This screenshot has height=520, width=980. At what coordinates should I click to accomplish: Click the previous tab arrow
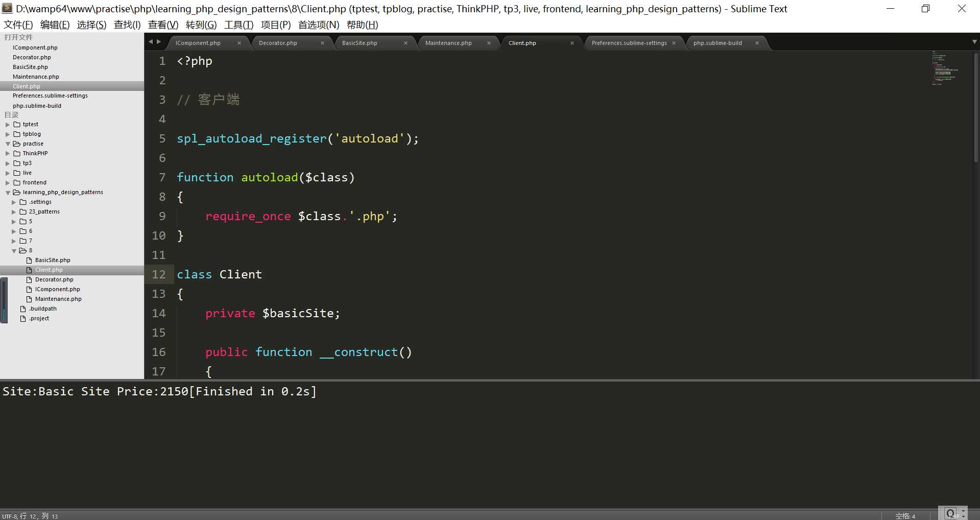coord(151,42)
